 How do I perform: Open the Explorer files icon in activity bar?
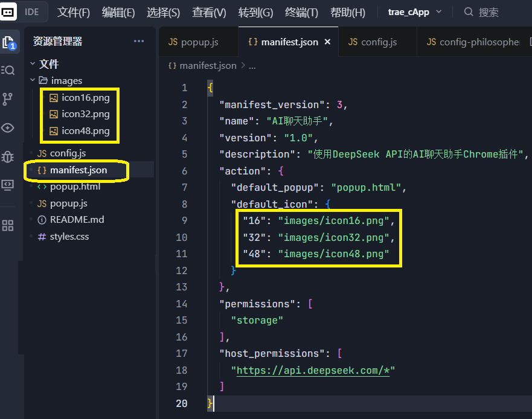click(8, 42)
